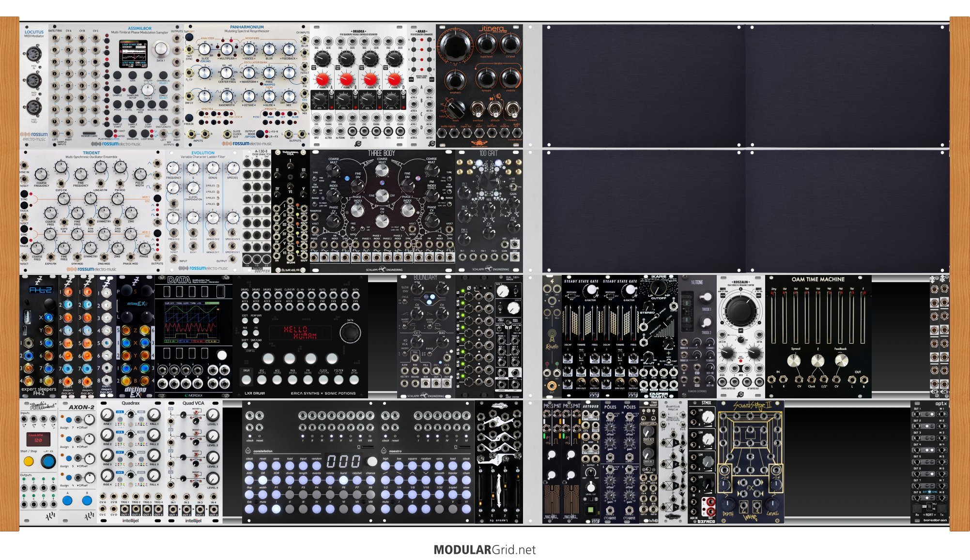The image size is (970, 560).
Task: Click the Clock BPM 120 display
Action: (38, 439)
